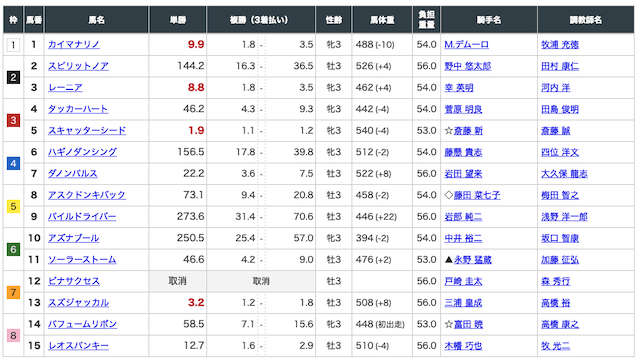Open trainer link 大久保 龍志

point(564,174)
